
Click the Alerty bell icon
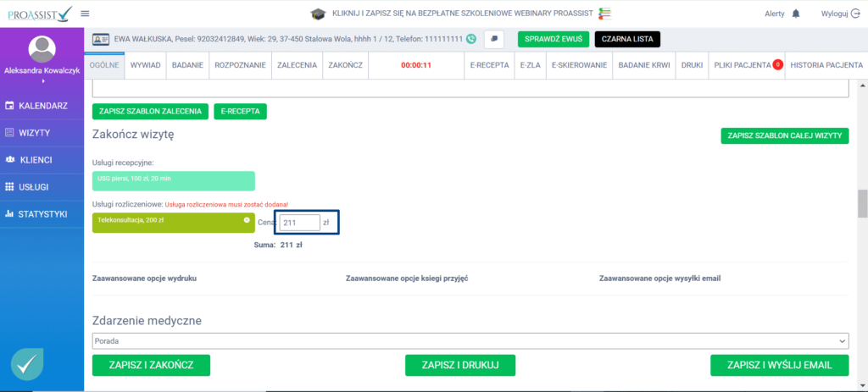pyautogui.click(x=795, y=14)
